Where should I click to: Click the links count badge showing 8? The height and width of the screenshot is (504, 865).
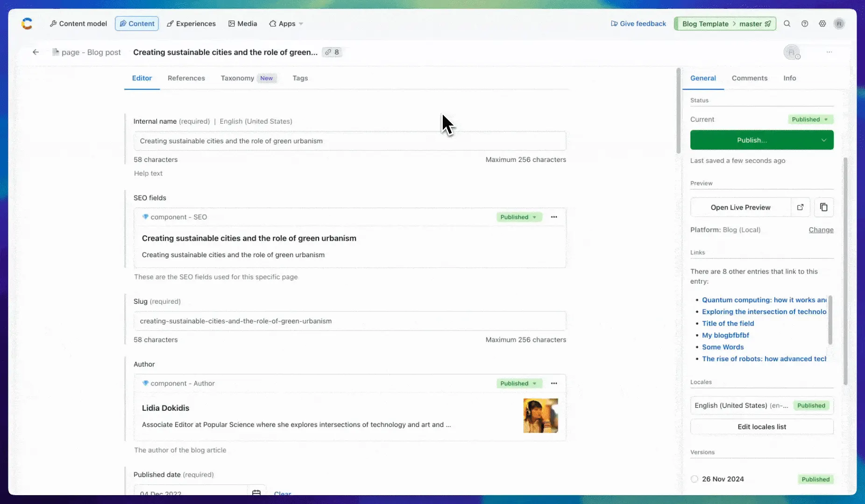(x=332, y=52)
